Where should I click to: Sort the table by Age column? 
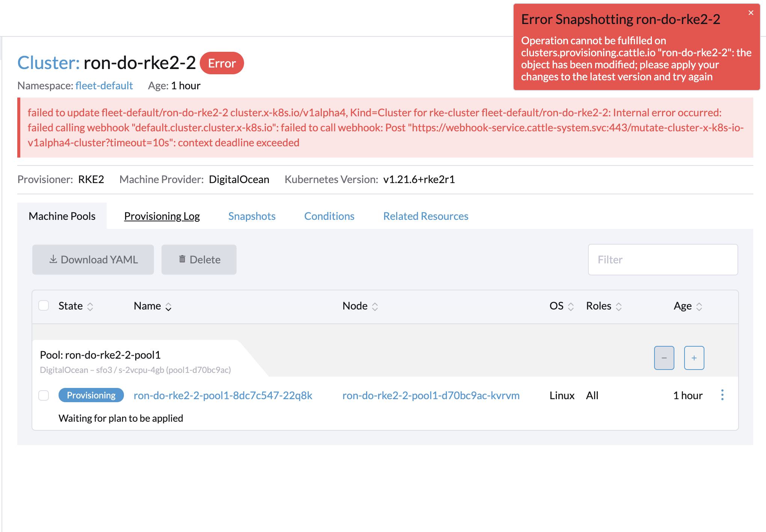pos(699,306)
